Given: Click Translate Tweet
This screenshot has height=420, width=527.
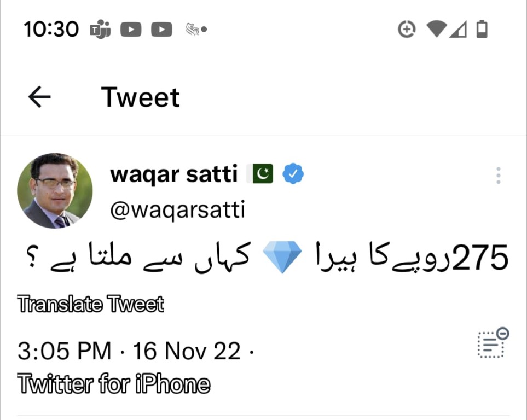Looking at the screenshot, I should (91, 304).
